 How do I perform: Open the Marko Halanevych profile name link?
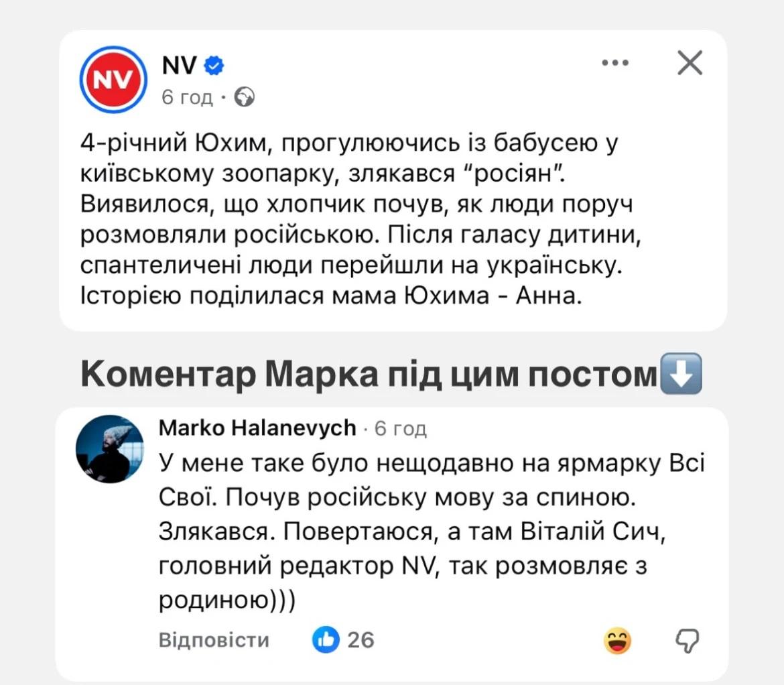click(257, 428)
